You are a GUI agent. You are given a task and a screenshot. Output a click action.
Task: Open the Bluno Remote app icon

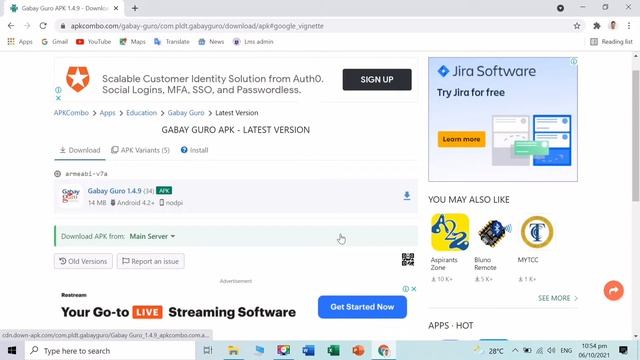(493, 232)
